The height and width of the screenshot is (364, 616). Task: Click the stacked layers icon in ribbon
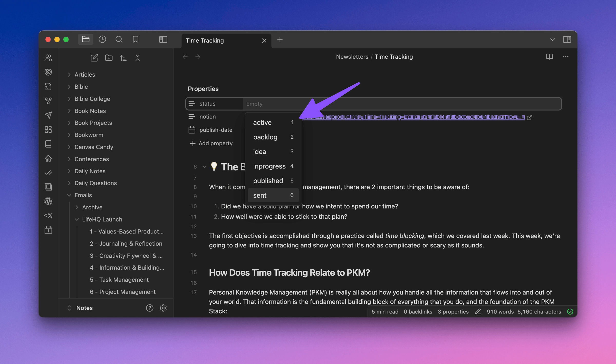(48, 187)
